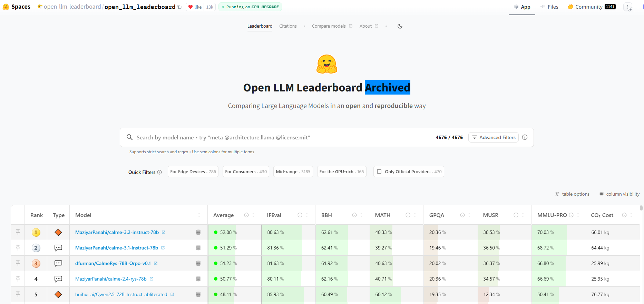The image size is (644, 304).
Task: Open the About tab
Action: tap(369, 26)
